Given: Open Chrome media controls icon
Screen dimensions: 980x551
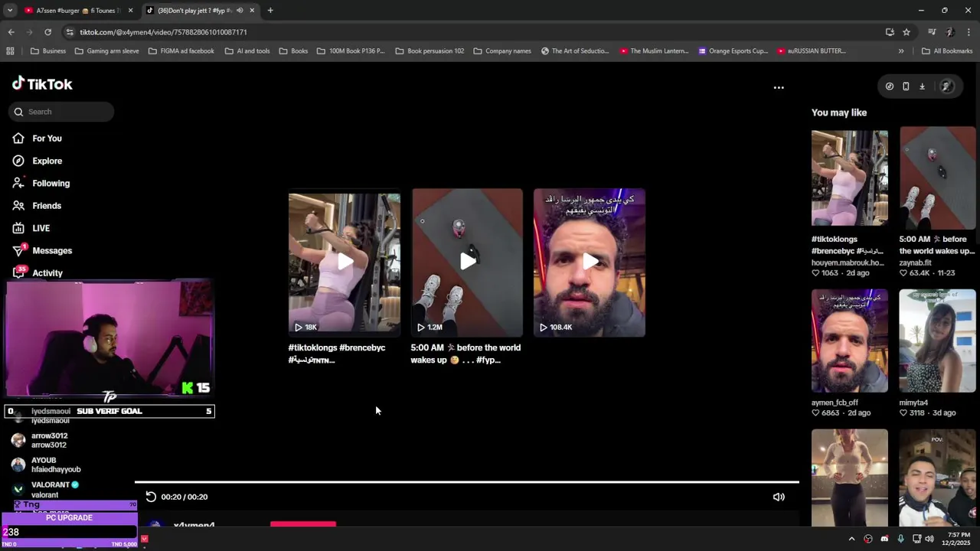Looking at the screenshot, I should [932, 32].
